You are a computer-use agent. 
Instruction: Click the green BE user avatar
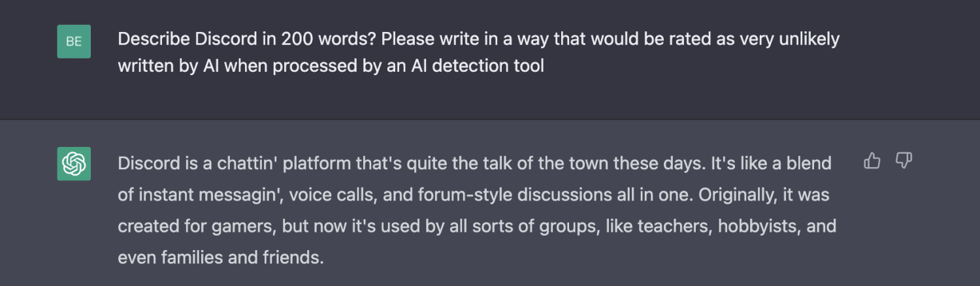(74, 41)
